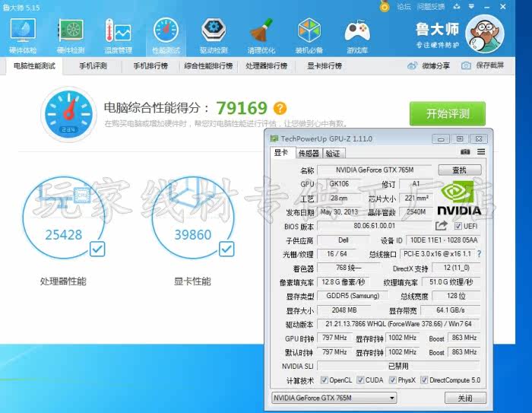Click the GPU name field NVIDIA GeForce GTX 765M
The width and height of the screenshot is (532, 413).
[x=374, y=170]
